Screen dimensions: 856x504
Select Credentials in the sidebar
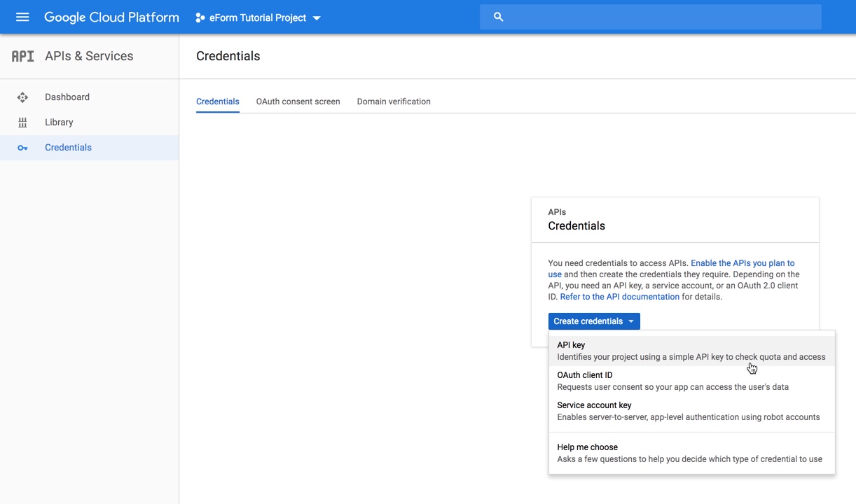click(89, 148)
